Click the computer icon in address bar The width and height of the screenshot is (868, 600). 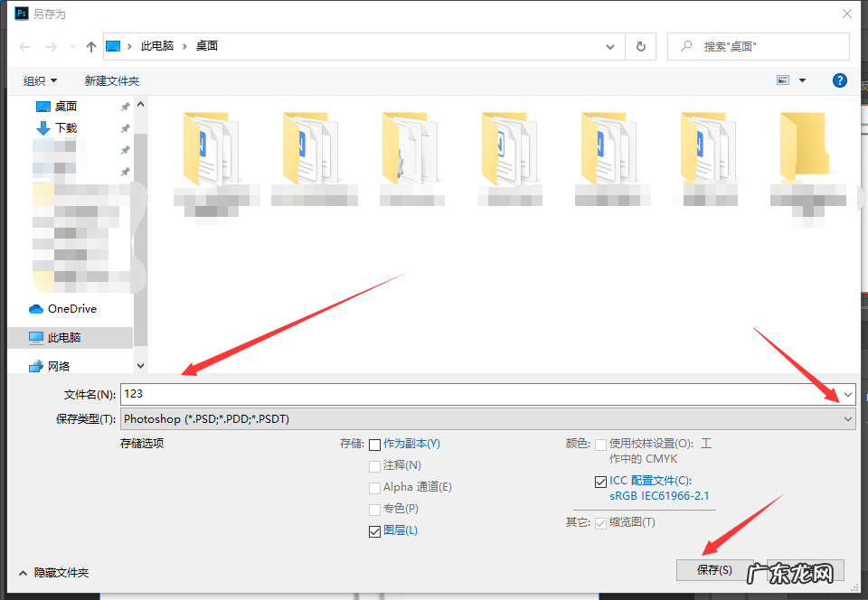coord(113,46)
